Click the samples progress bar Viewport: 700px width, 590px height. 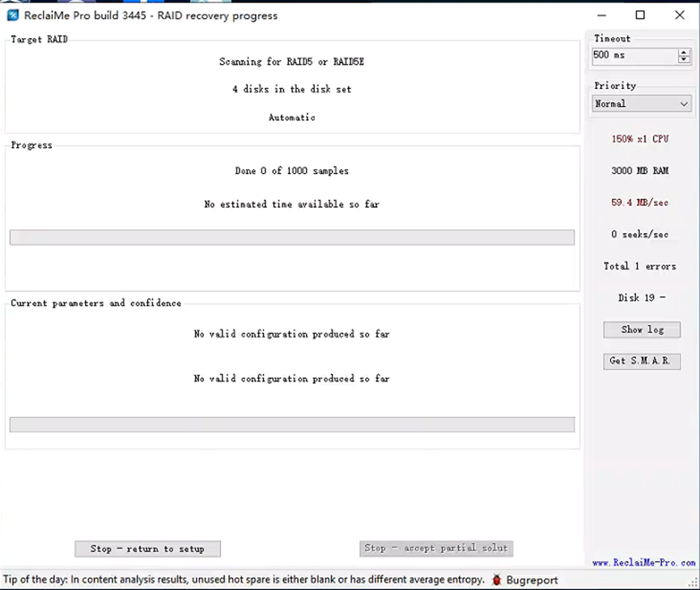(292, 237)
